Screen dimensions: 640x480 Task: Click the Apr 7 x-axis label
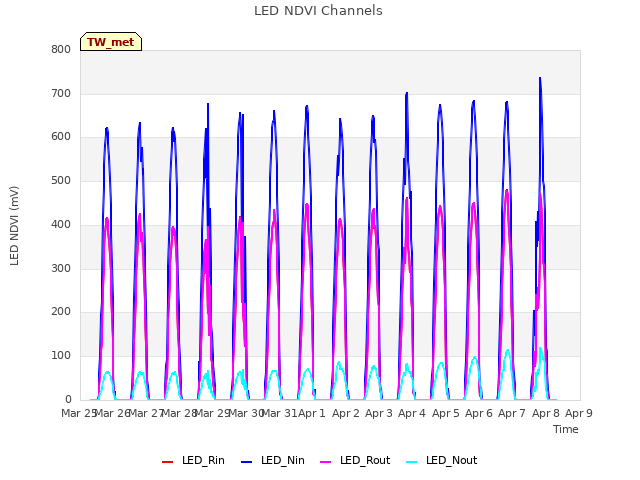point(512,413)
